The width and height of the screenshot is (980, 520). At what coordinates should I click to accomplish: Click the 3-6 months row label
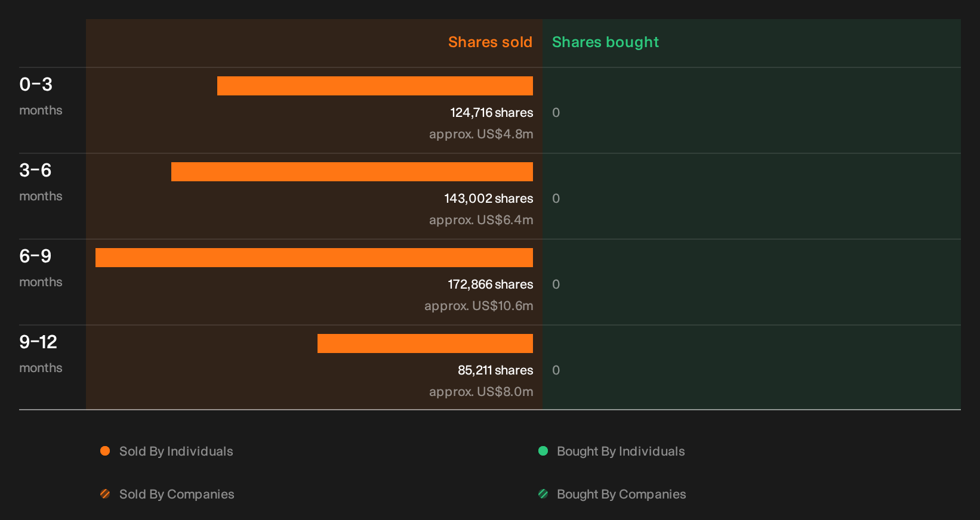[41, 182]
